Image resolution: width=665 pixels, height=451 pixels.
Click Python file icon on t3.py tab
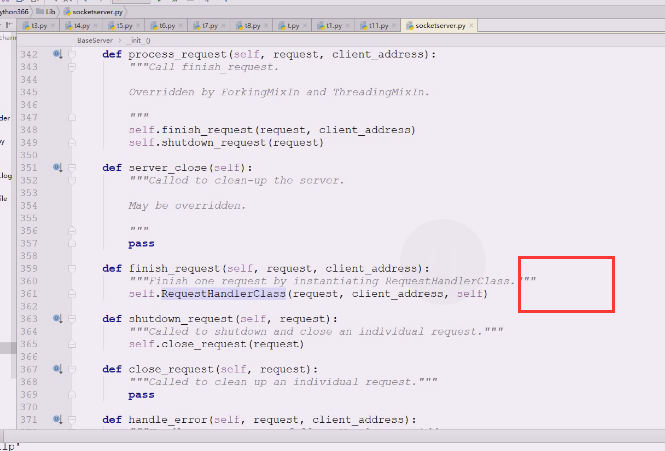pyautogui.click(x=26, y=26)
